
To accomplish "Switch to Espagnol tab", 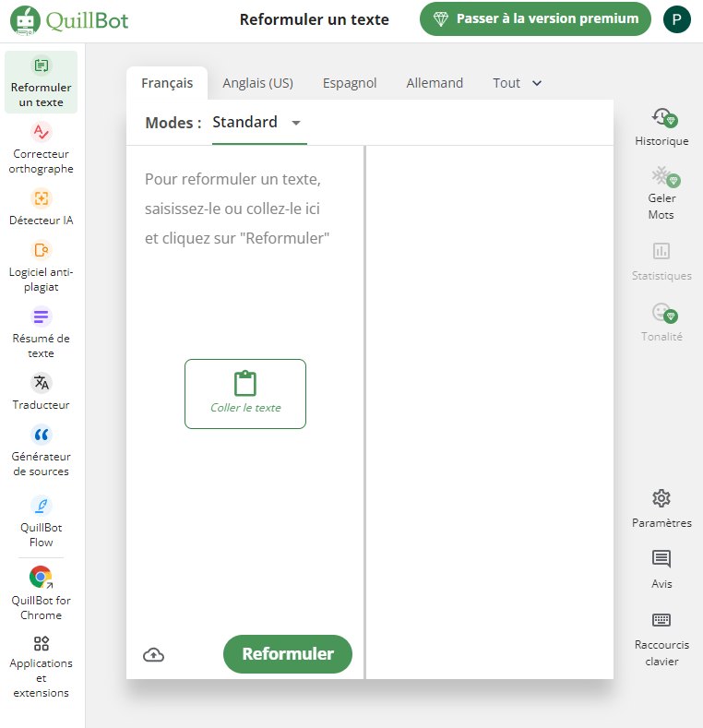I will 350,83.
